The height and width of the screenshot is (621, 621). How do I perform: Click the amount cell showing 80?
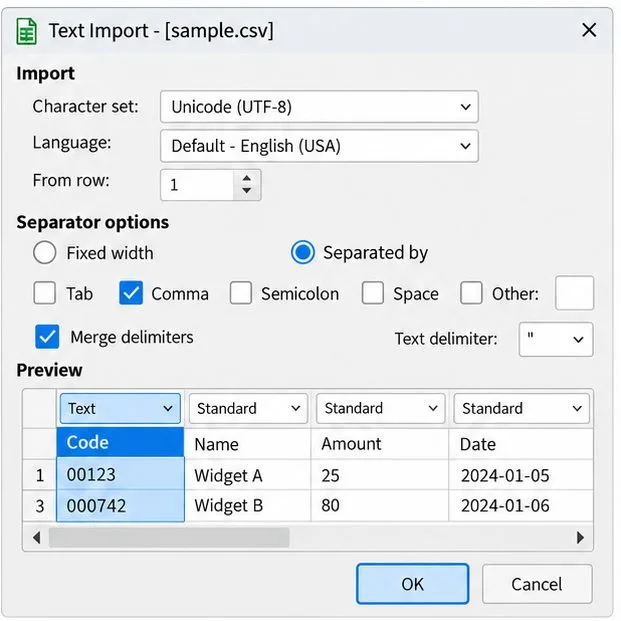tap(380, 506)
